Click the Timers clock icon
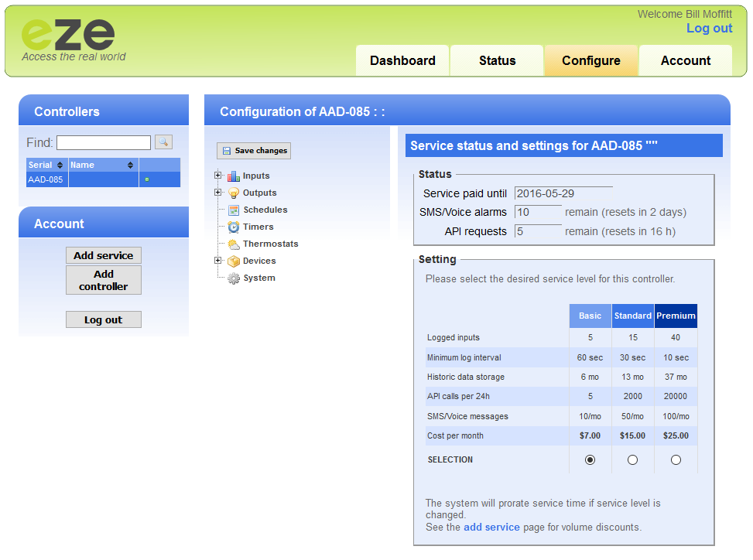 coord(233,227)
